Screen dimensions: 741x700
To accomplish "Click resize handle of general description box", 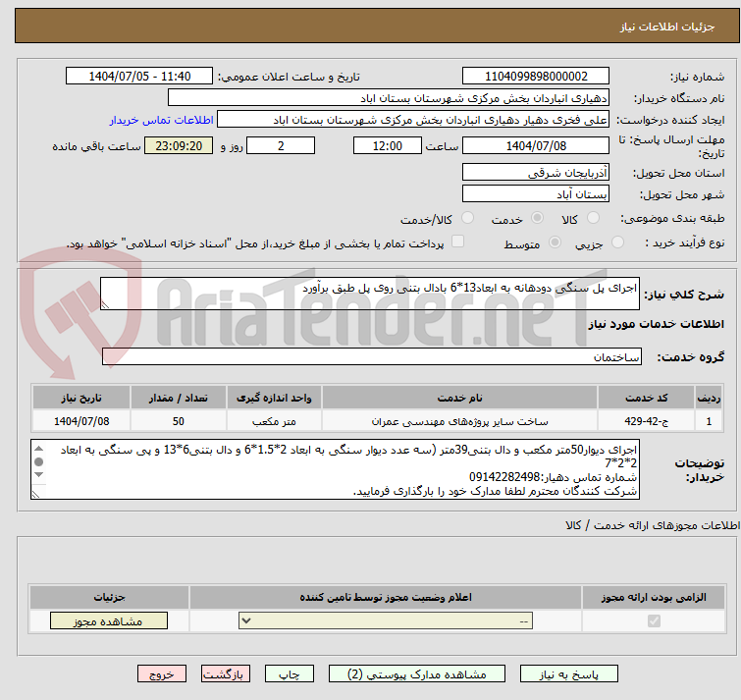I will coord(106,304).
